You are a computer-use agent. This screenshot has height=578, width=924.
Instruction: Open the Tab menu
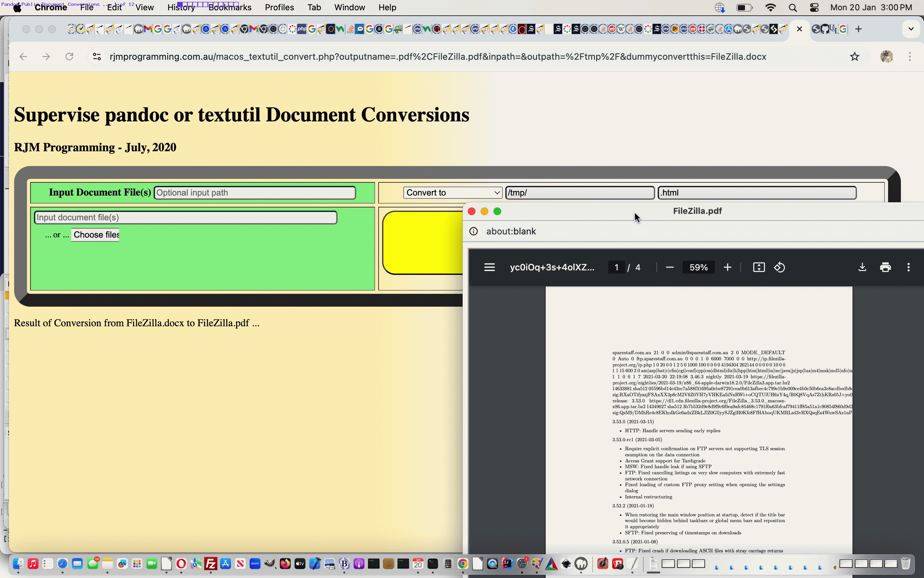(x=314, y=8)
